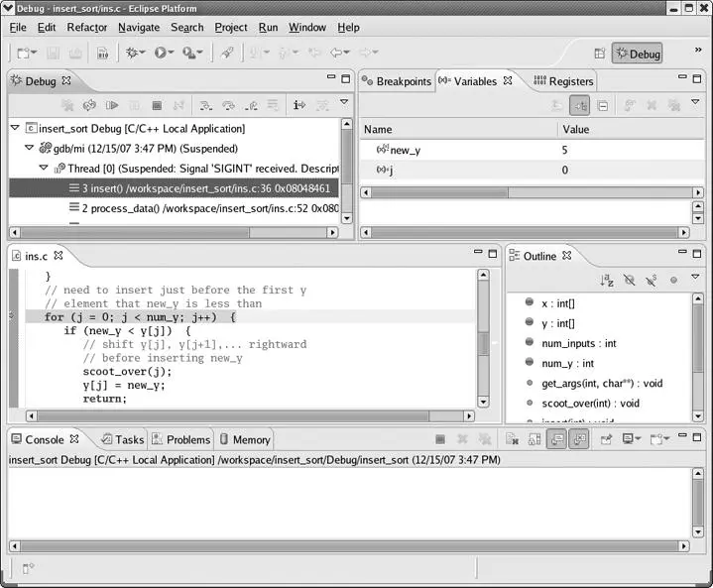Click Sort alphabetically icon in Outline view

(x=607, y=281)
